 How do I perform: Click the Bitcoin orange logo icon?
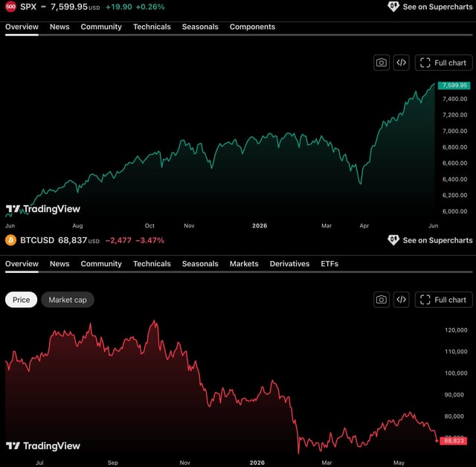[10, 240]
